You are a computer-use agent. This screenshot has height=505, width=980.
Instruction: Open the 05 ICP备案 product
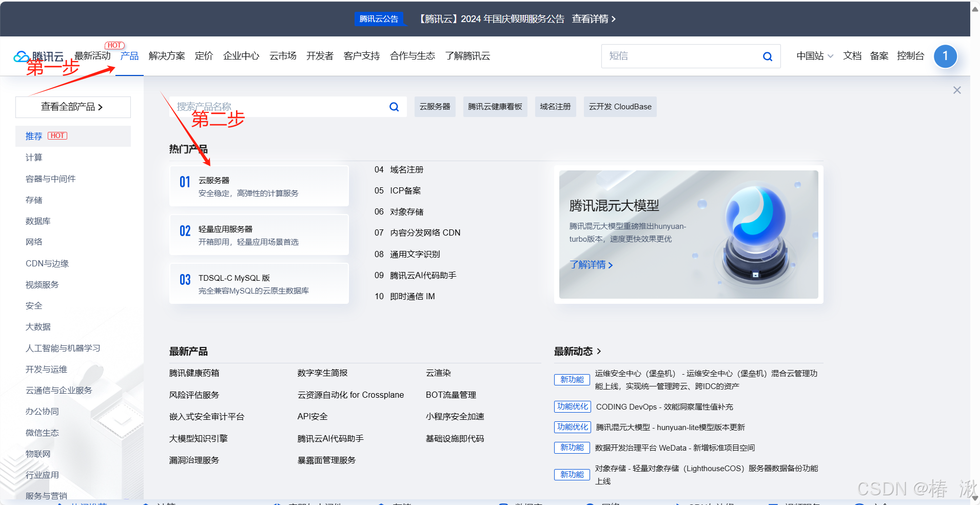(x=398, y=191)
